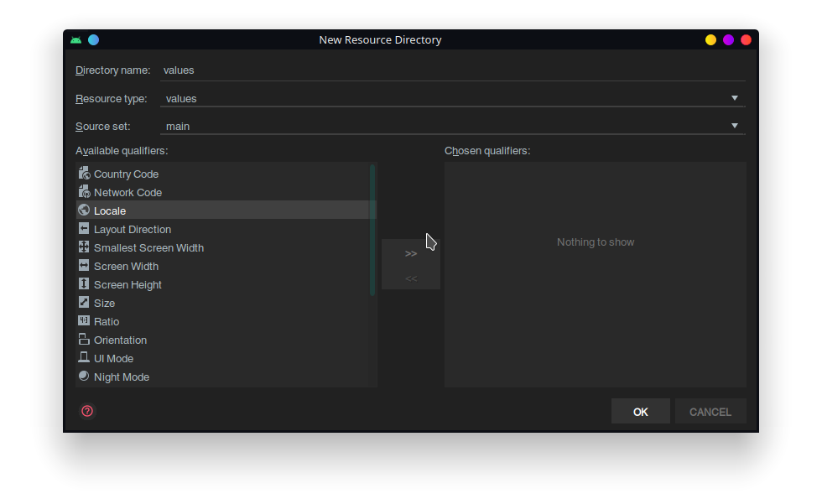Choose the Ratio qualifier label

coord(107,322)
